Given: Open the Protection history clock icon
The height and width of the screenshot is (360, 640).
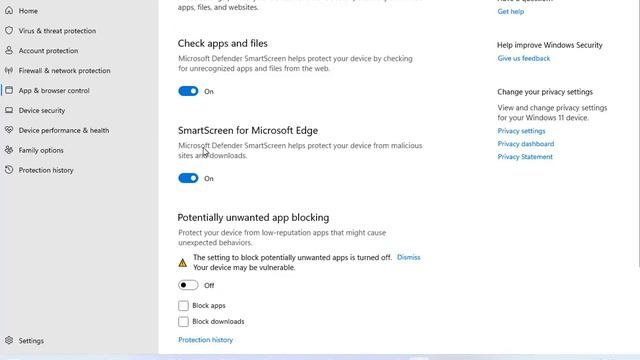Looking at the screenshot, I should 9,170.
